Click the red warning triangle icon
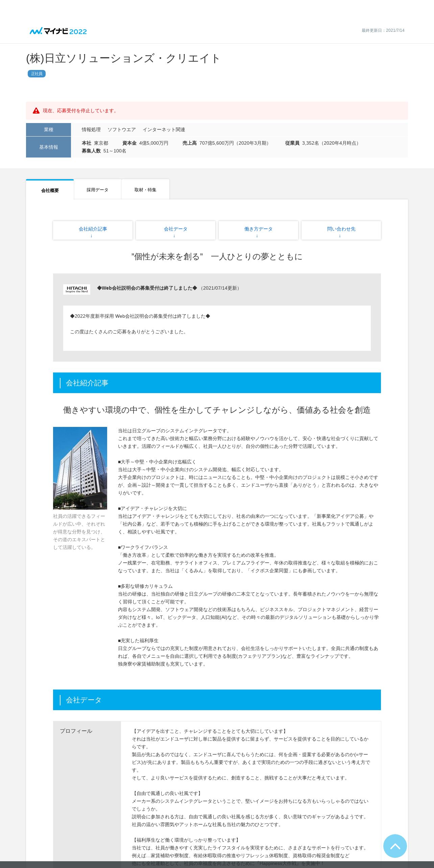Image resolution: width=434 pixels, height=868 pixels. 36,111
